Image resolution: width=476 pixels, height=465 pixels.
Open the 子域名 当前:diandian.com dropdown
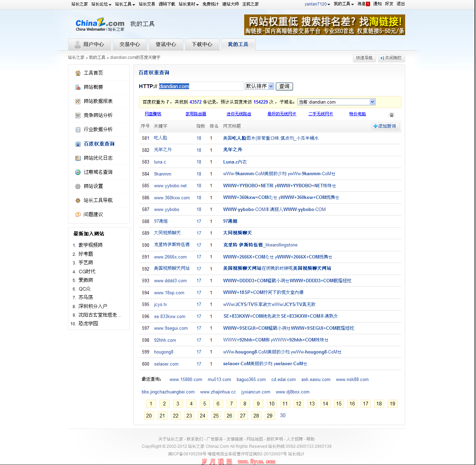point(336,102)
